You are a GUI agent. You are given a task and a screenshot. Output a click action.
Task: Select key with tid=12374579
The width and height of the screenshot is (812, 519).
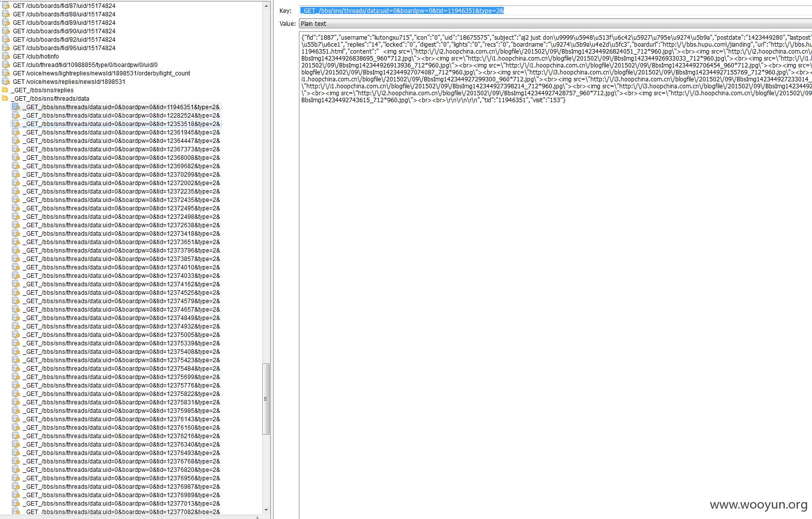[121, 301]
